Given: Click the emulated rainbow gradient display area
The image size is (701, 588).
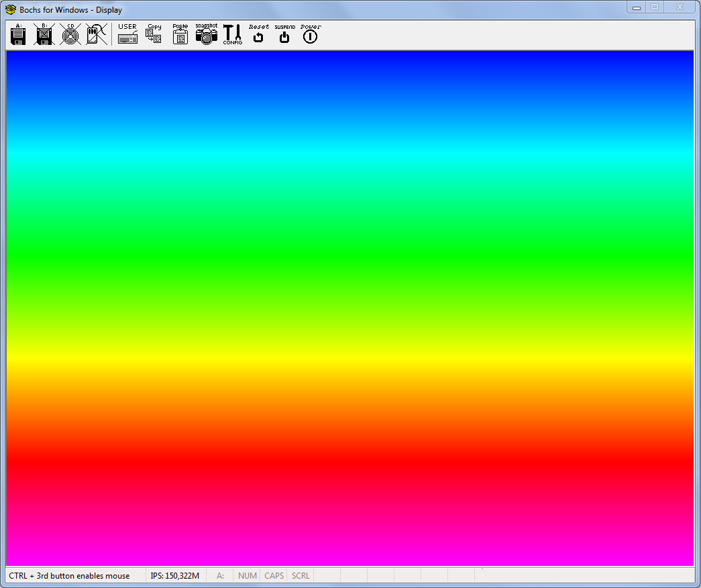Looking at the screenshot, I should coord(350,308).
